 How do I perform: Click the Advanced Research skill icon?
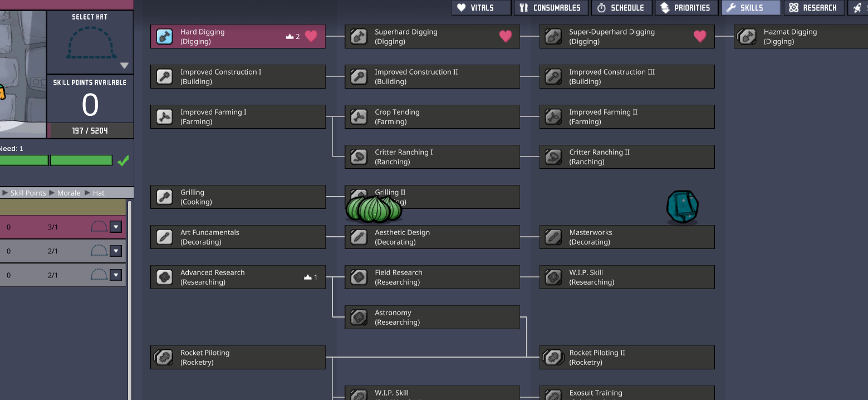click(x=164, y=277)
